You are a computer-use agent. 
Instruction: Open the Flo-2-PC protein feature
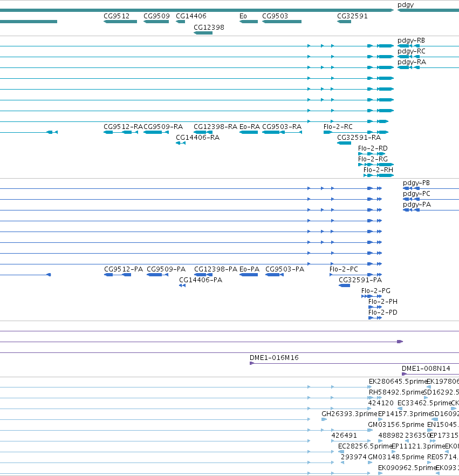(355, 275)
